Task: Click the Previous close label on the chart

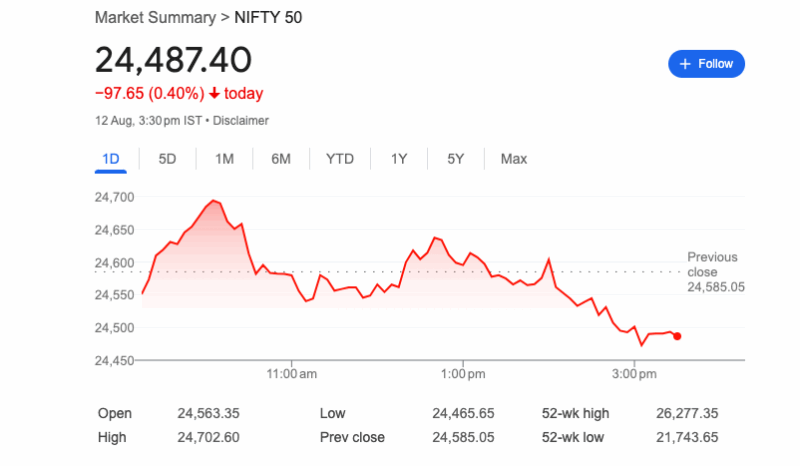Action: point(712,264)
